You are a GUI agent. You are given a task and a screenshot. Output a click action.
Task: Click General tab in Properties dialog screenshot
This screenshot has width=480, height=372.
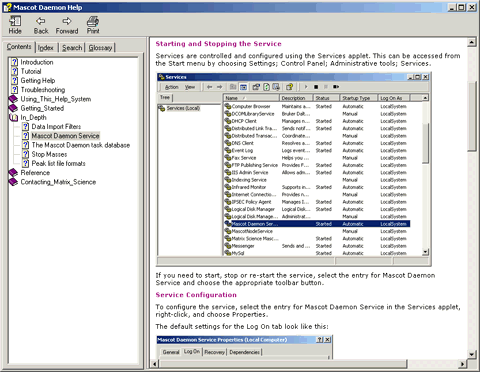coord(171,352)
